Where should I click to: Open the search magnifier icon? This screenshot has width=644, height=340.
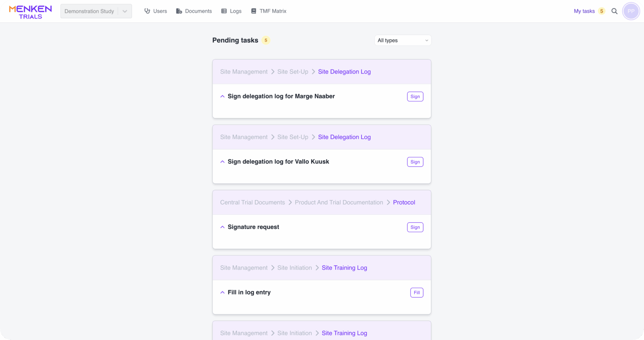(x=614, y=11)
